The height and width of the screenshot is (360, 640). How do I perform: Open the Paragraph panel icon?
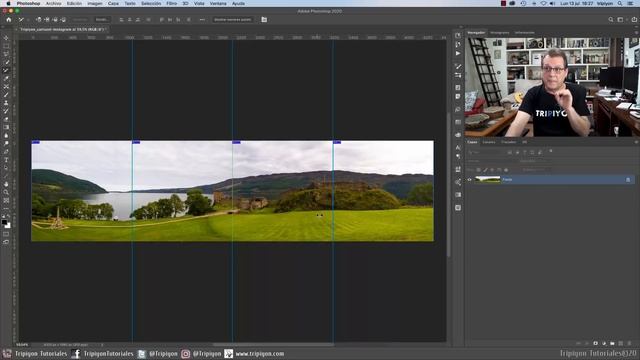pos(458,156)
